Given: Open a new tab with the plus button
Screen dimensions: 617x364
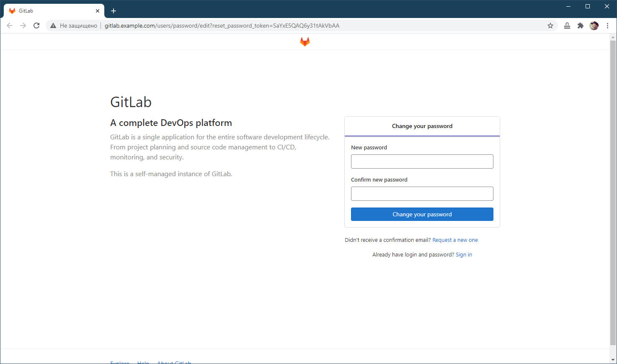Looking at the screenshot, I should [114, 11].
